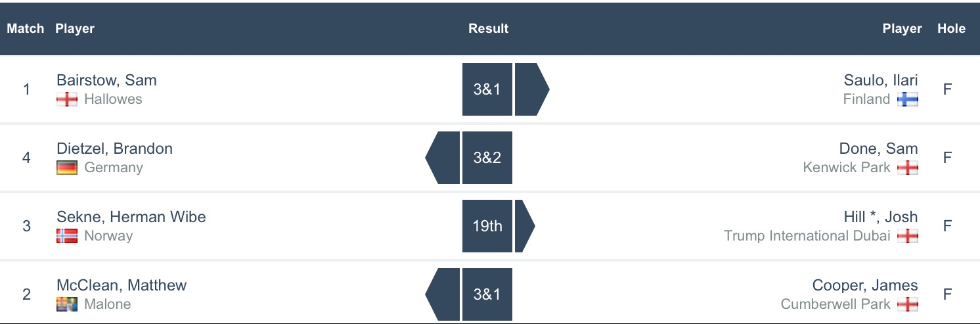980x324 pixels.
Task: Click England flag beside Kenwick Park
Action: [908, 168]
